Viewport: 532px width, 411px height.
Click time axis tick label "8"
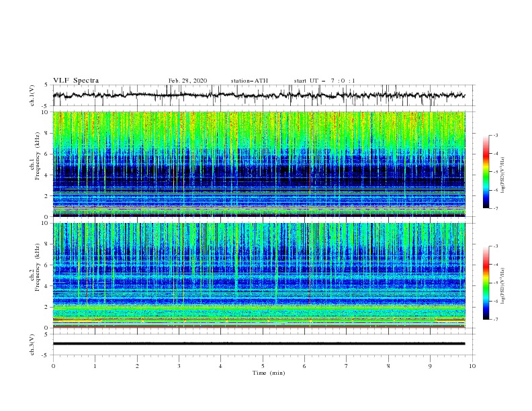[388, 366]
